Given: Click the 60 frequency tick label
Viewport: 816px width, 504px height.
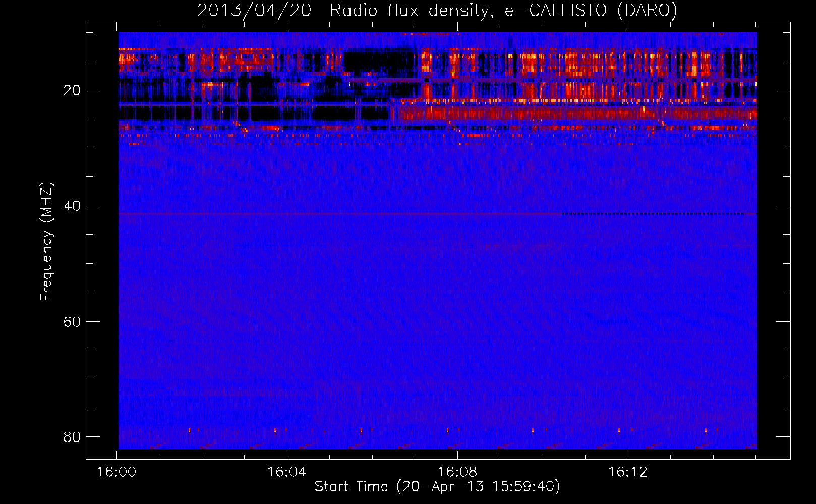Looking at the screenshot, I should point(72,321).
